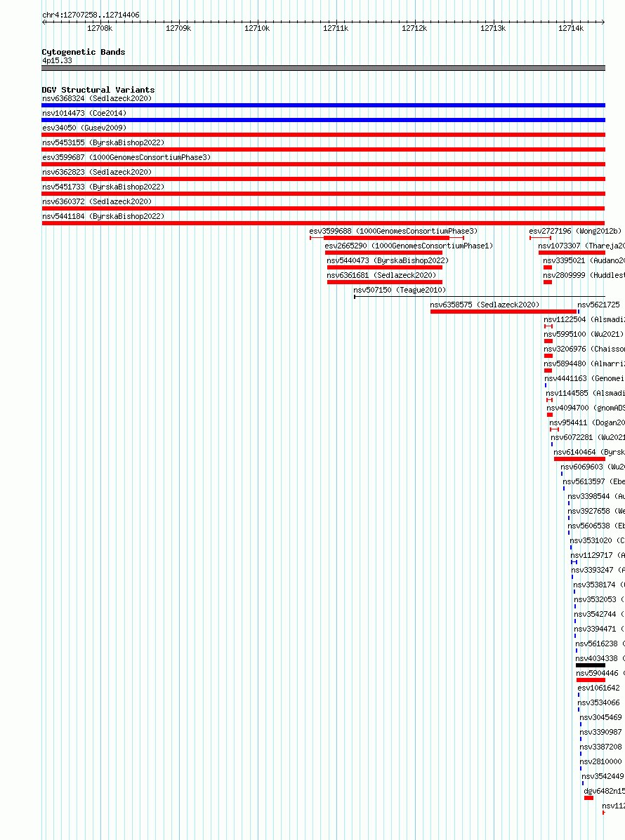Open variant nsv5621725 label
Viewport: 625px width, 840px height.
tap(598, 305)
